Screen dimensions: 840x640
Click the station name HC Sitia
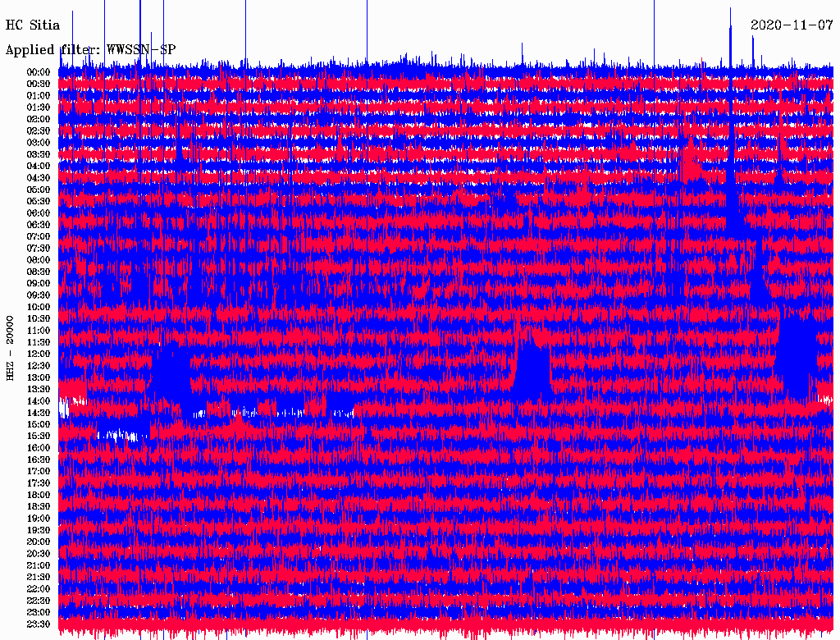coord(33,25)
